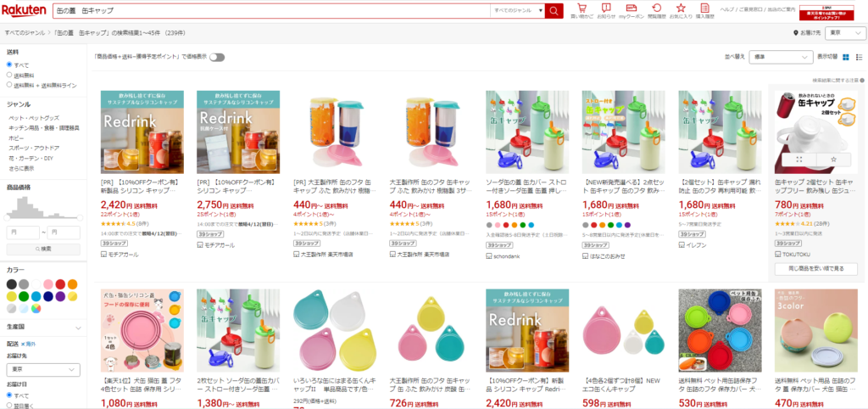868x409 pixels.
Task: Click the shop icon beside はなこのおみせ
Action: pyautogui.click(x=585, y=256)
